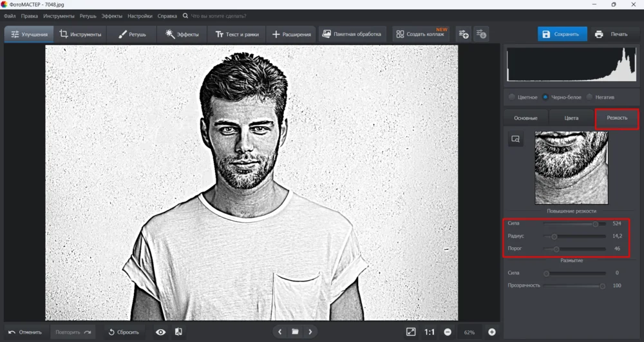Set zoom to 1:1 actual size
This screenshot has height=342, width=644.
point(430,332)
